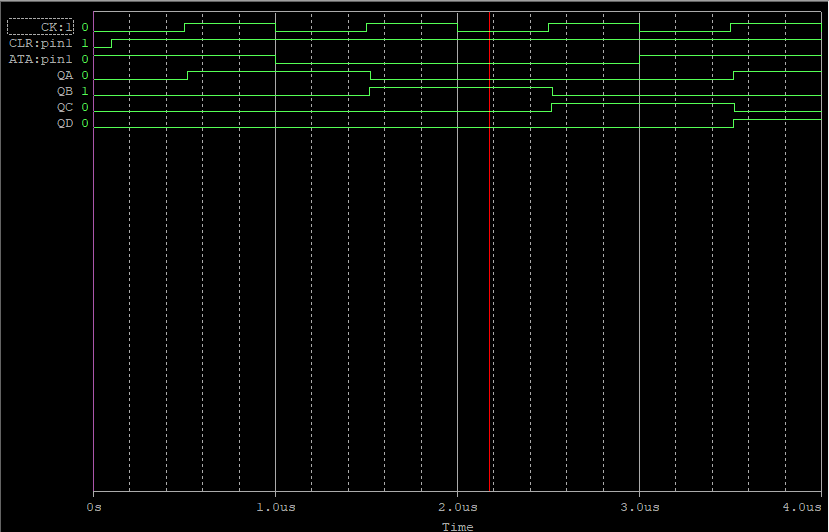Select the QC signal label
The width and height of the screenshot is (829, 532).
(65, 107)
